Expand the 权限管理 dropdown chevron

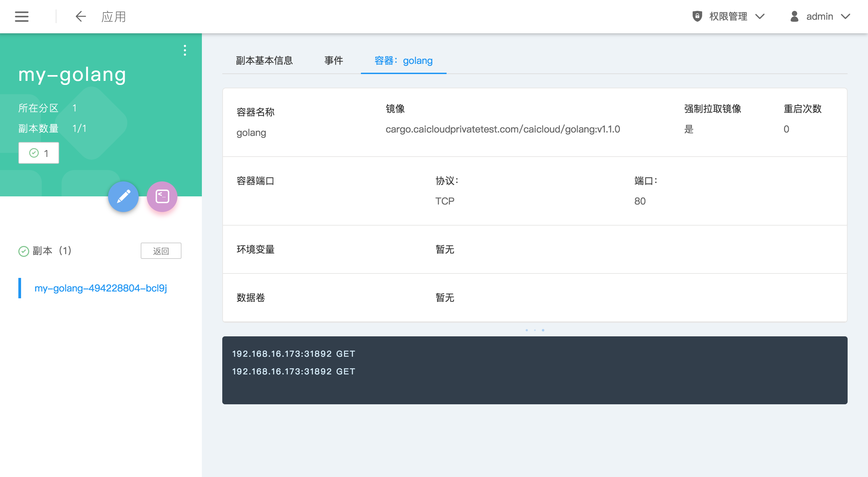[x=760, y=16]
